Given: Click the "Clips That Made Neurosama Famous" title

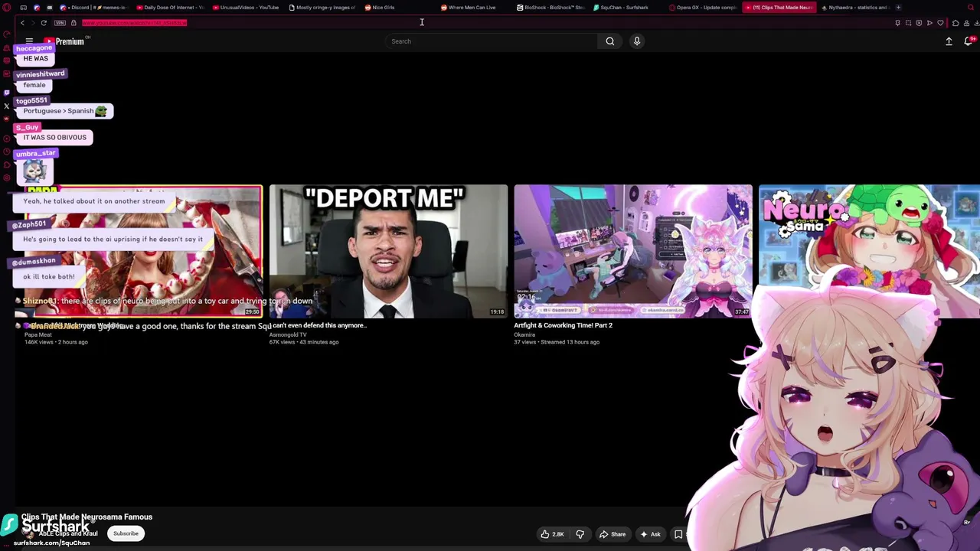Looking at the screenshot, I should click(x=87, y=517).
